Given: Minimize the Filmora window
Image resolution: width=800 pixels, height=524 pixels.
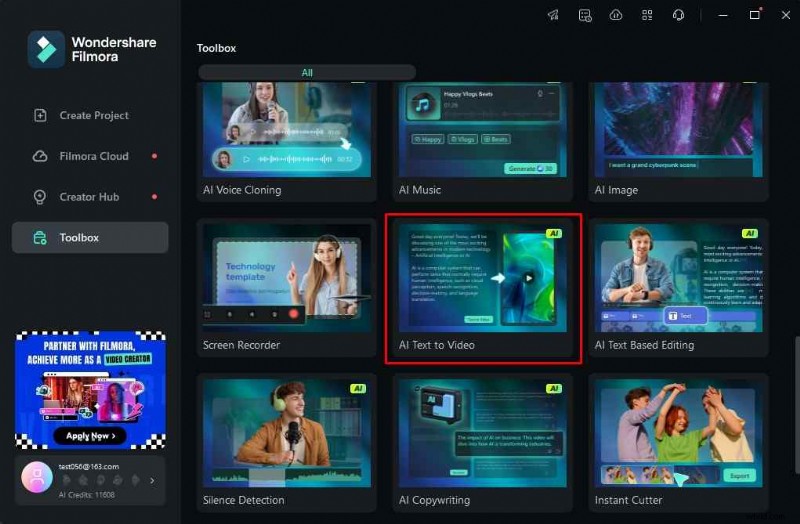Looking at the screenshot, I should coord(723,15).
